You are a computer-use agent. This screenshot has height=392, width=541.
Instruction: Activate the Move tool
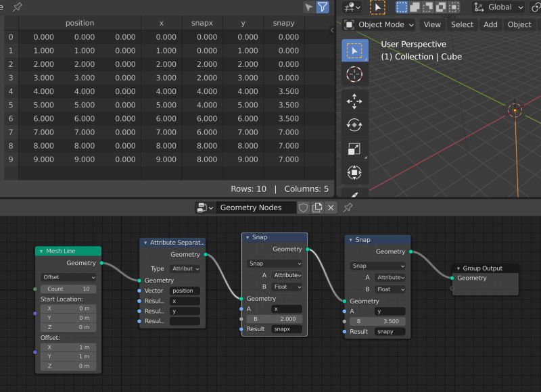coord(355,101)
